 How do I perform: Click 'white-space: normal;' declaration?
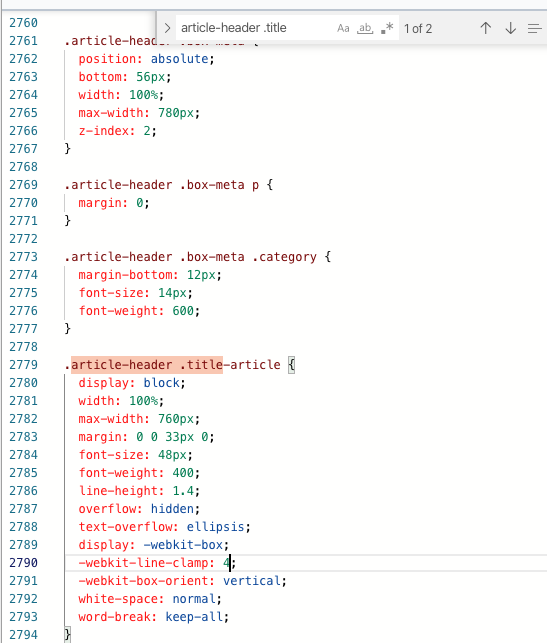(x=150, y=599)
